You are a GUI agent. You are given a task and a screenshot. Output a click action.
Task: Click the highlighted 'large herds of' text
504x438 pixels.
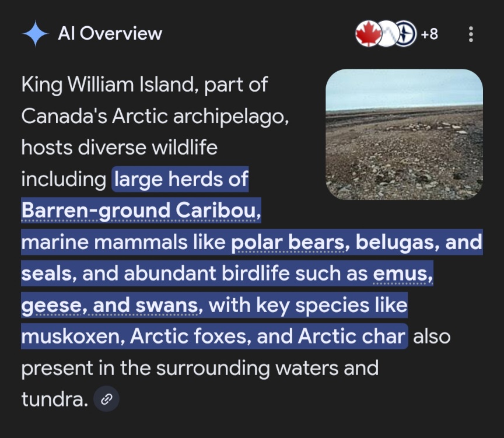pyautogui.click(x=181, y=180)
